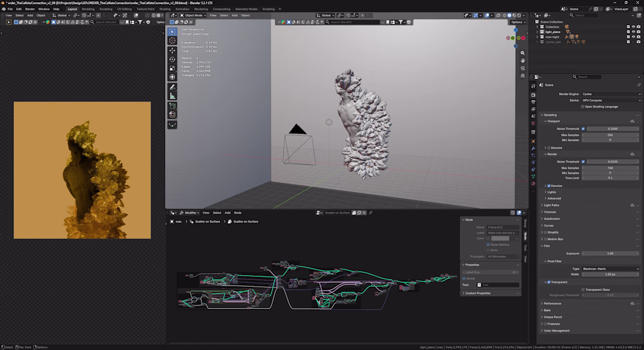The image size is (644, 350).
Task: Choose the Rotate tool in viewport toolbar
Action: coord(173,60)
